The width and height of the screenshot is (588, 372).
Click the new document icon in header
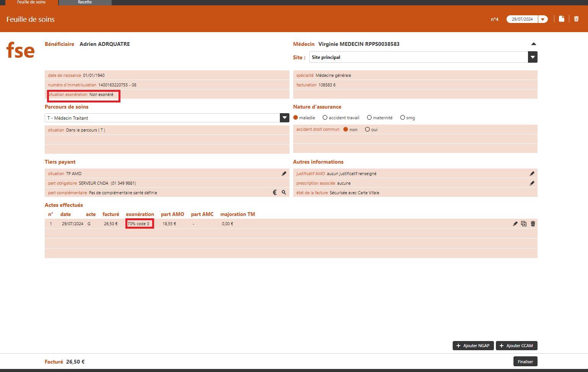(x=561, y=19)
